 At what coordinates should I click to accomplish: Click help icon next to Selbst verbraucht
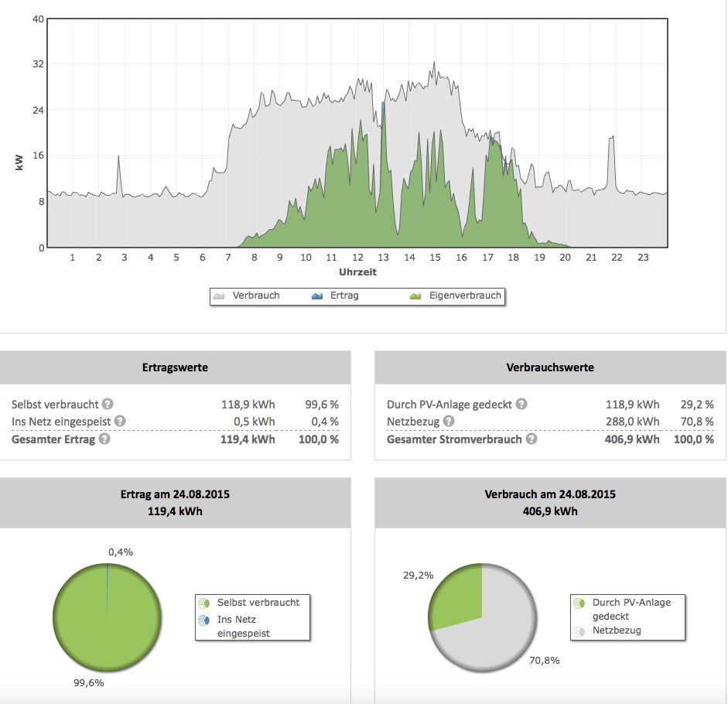coord(108,404)
